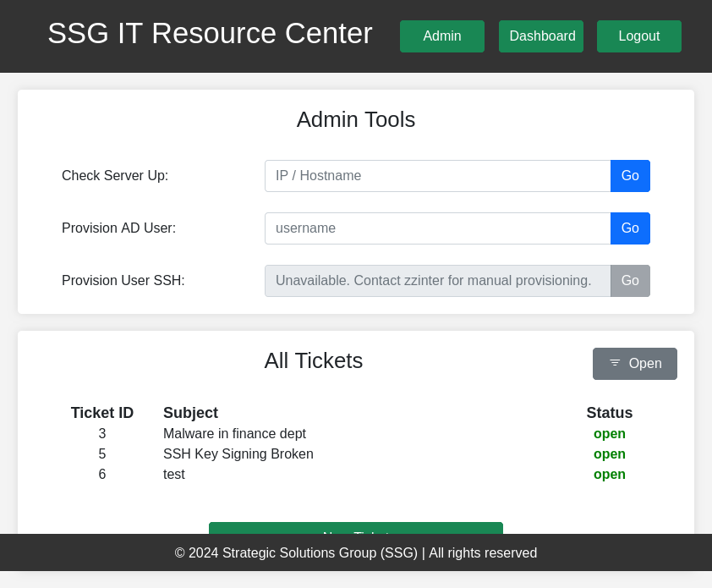
Task: Click the Status column header
Action: pyautogui.click(x=609, y=413)
